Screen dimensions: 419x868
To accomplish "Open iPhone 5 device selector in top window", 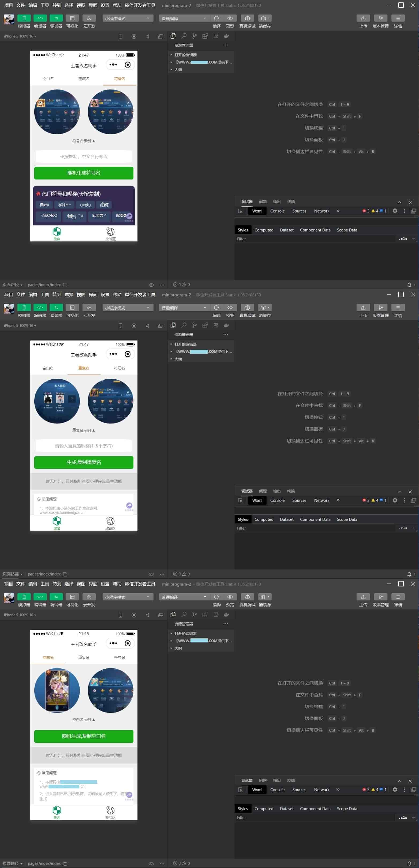I will 20,36.
